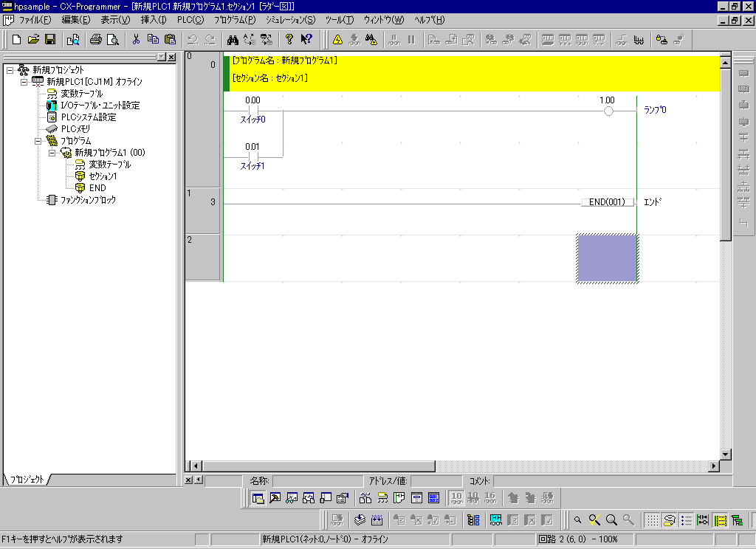Open the ツール(T) menu
756x549 pixels.
click(340, 20)
